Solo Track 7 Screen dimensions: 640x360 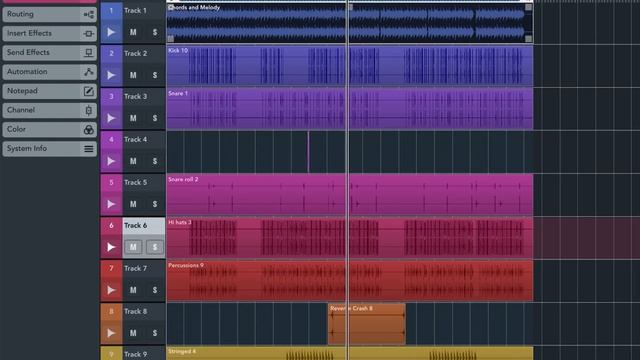click(x=155, y=290)
